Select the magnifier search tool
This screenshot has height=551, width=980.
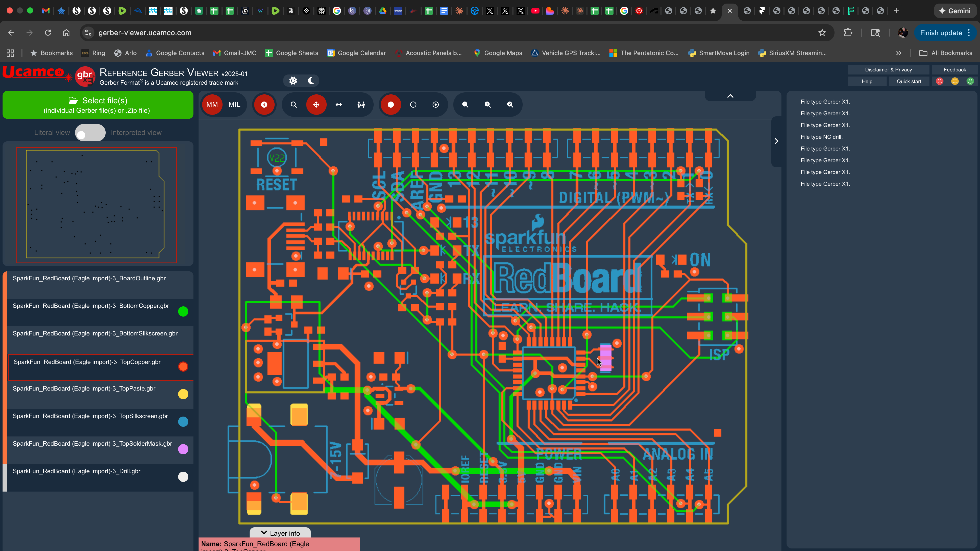pyautogui.click(x=294, y=105)
